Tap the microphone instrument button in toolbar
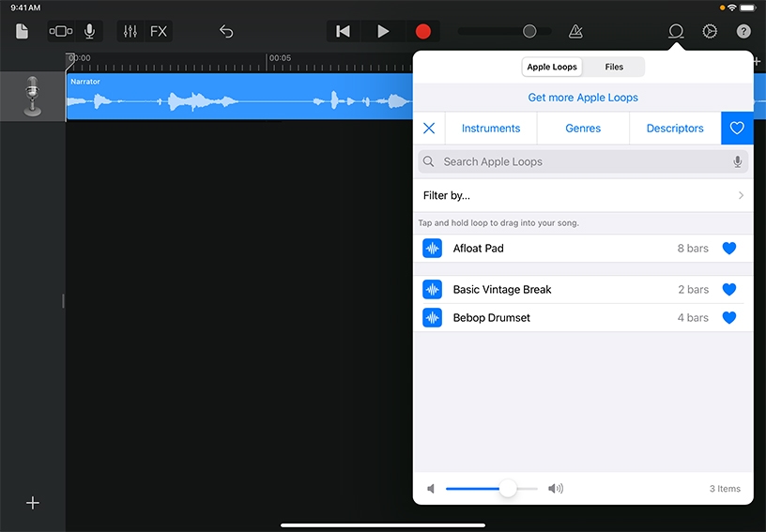Screen dimensions: 766x532 [89, 31]
